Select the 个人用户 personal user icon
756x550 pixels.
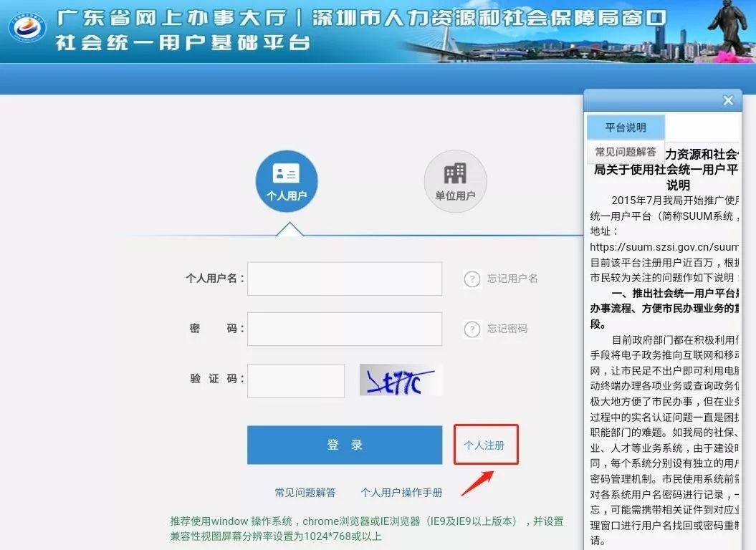(x=287, y=180)
